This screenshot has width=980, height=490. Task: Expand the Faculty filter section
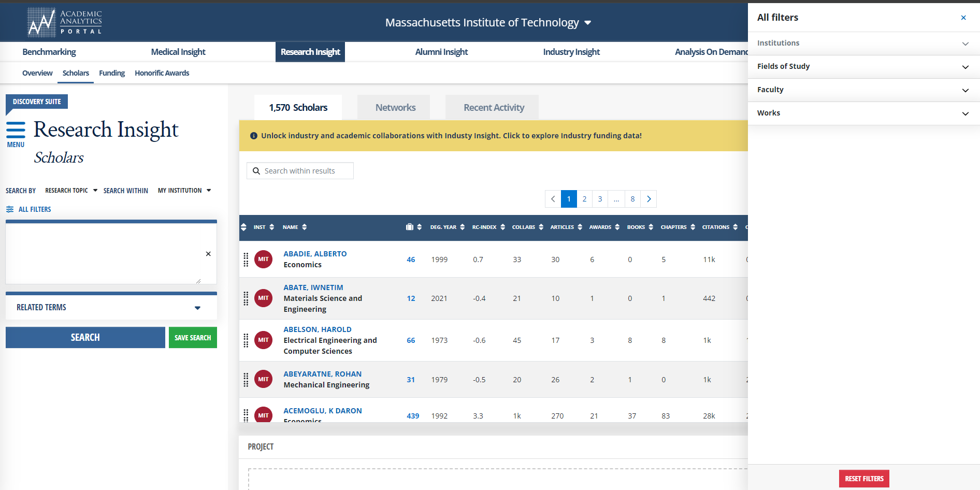point(864,90)
